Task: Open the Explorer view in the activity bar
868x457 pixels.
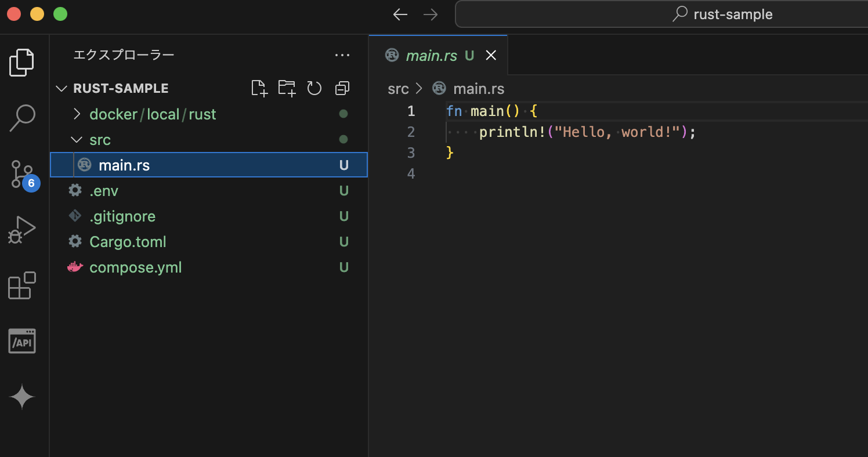Action: [22, 62]
